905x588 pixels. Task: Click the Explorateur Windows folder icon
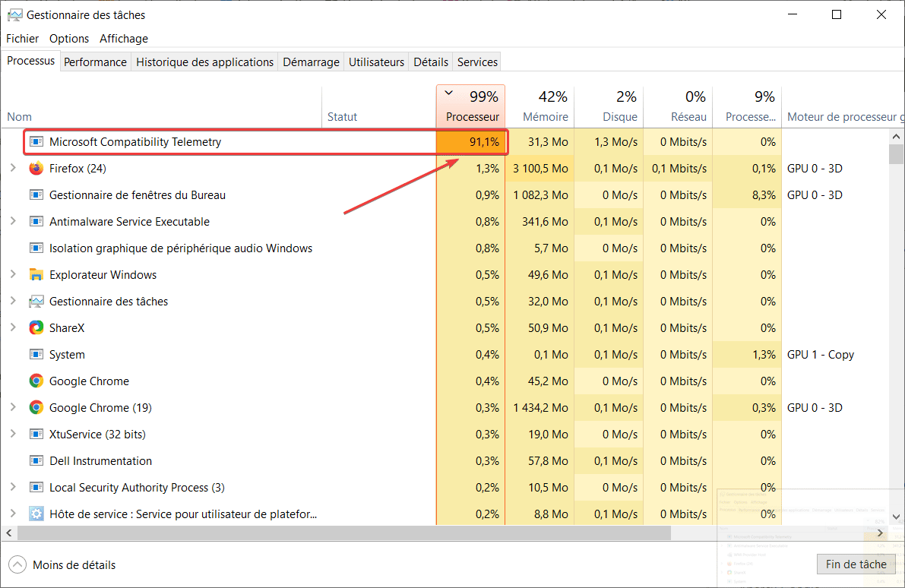pos(36,274)
